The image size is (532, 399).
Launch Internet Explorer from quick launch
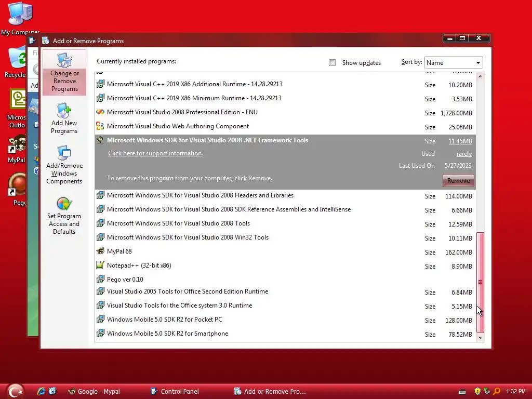click(x=41, y=391)
